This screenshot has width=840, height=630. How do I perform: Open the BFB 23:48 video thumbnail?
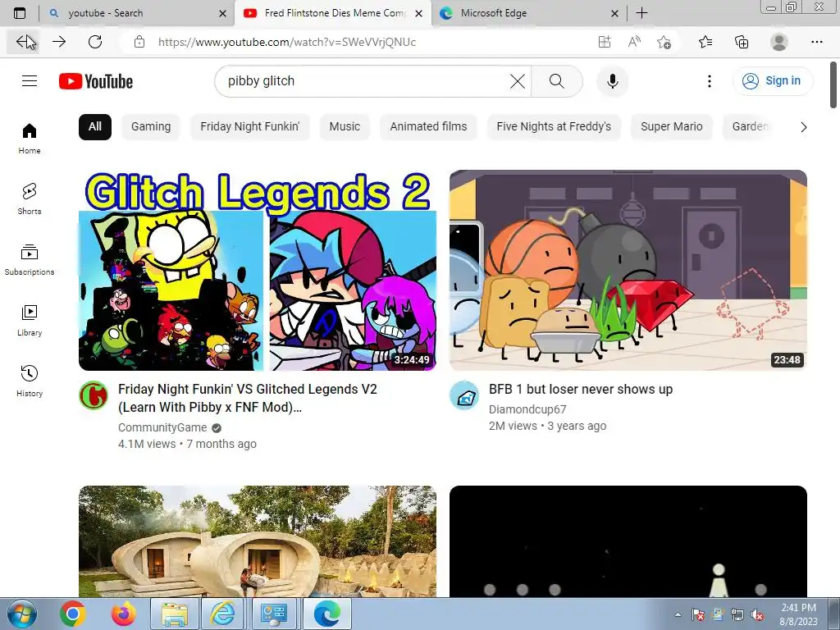628,270
